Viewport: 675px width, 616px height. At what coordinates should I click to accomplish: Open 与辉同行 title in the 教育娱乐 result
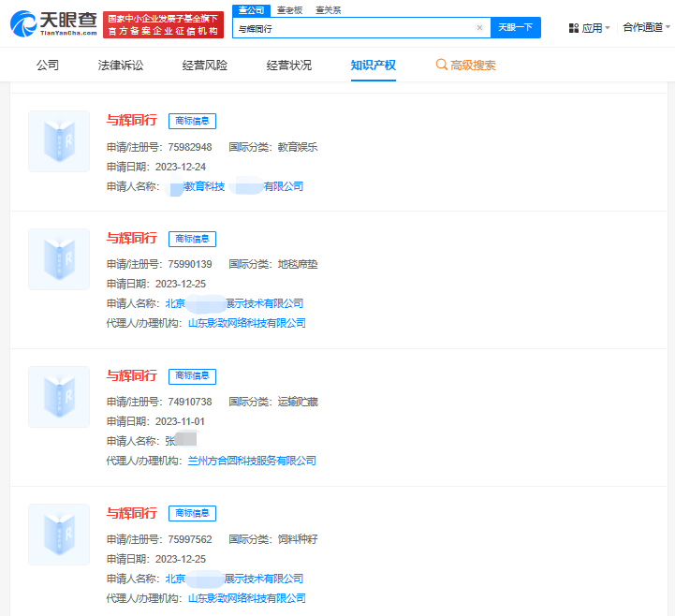coord(132,120)
